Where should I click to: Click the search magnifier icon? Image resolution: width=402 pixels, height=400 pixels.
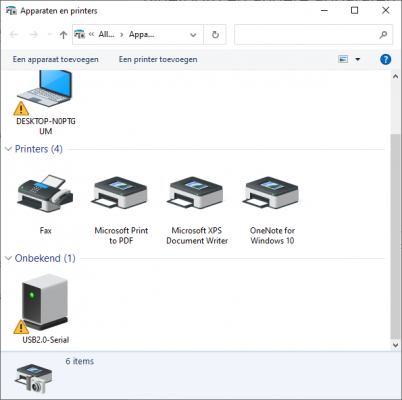[383, 34]
